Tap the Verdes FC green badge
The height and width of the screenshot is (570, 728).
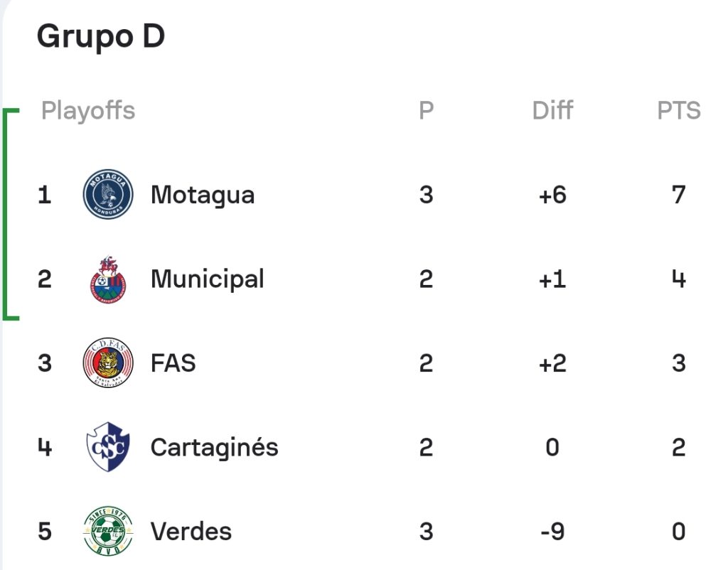click(108, 530)
